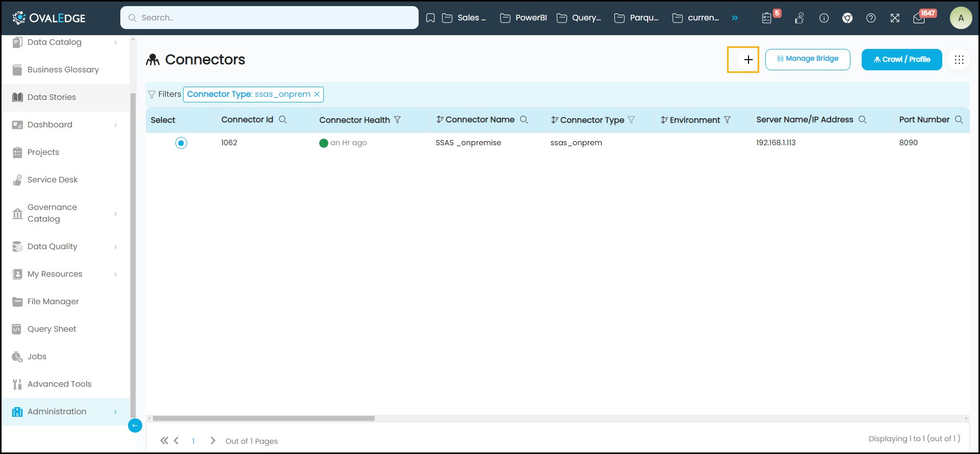Expand the Data Quality chevron
This screenshot has width=980, height=454.
coord(116,247)
